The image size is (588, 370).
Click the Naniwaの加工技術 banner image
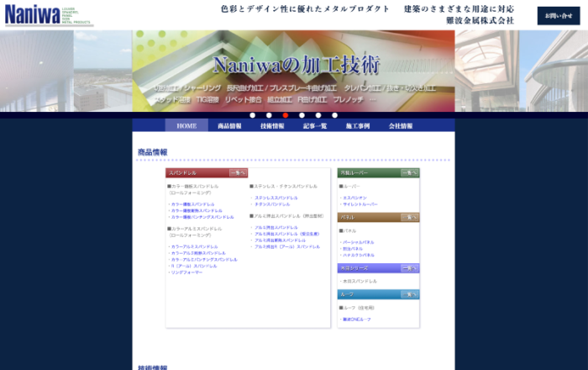[x=293, y=71]
